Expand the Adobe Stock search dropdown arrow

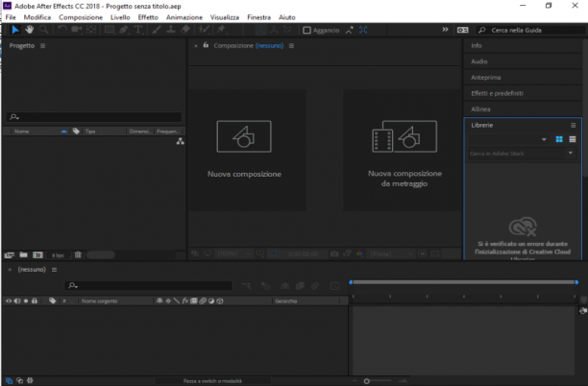point(571,153)
